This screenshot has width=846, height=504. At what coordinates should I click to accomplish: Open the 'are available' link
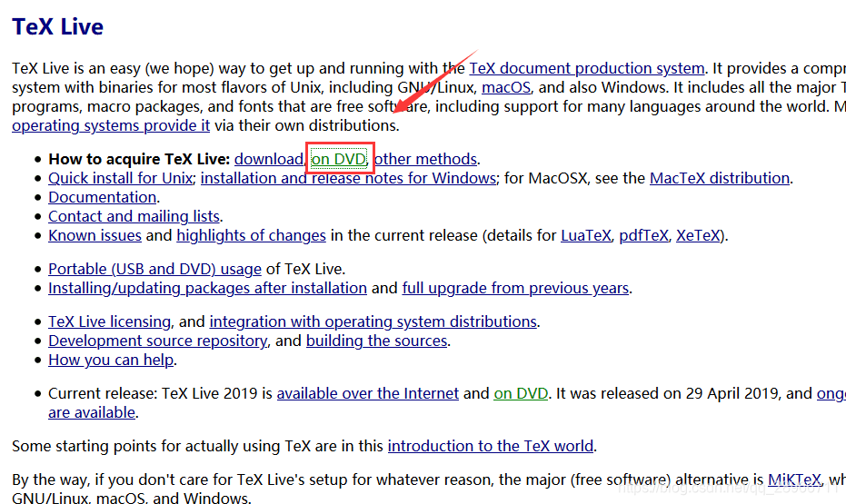92,412
